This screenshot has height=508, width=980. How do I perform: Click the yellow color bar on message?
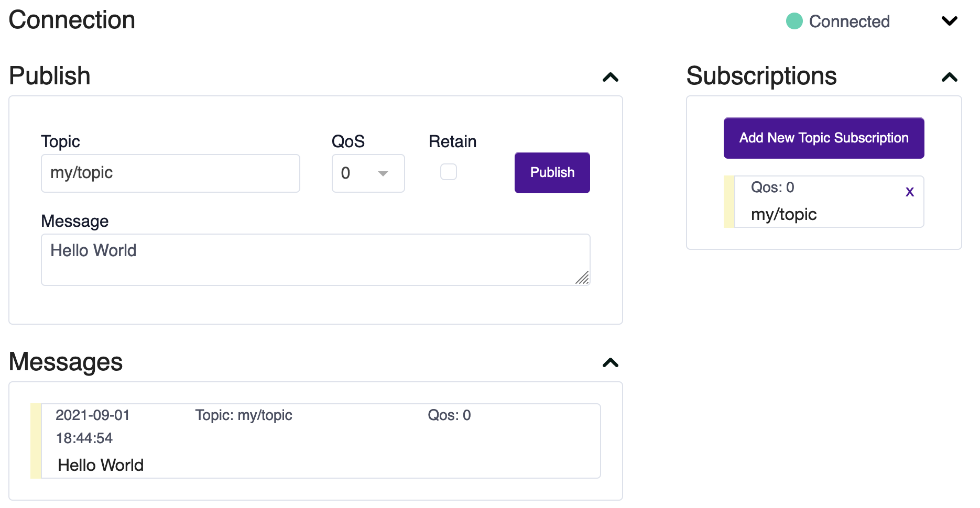(x=36, y=441)
